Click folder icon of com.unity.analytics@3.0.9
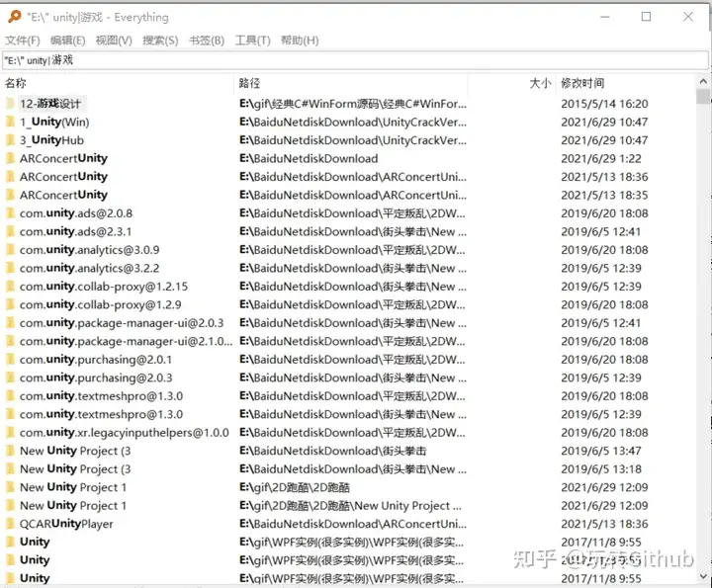 click(11, 250)
